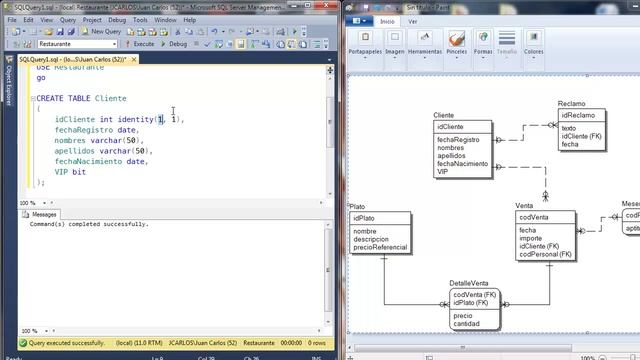Select the Inicio tab in Paint
Screen dimensions: 640x360
[x=387, y=22]
